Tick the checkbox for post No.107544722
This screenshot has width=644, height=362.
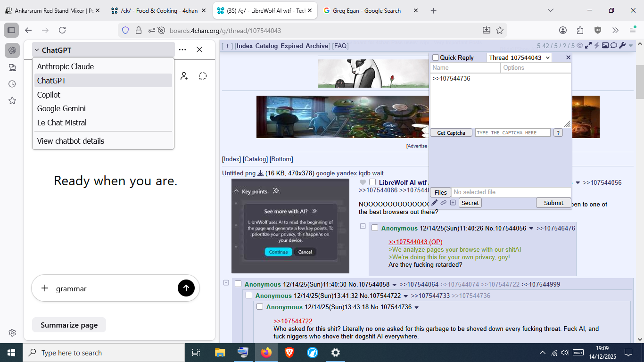tap(249, 296)
